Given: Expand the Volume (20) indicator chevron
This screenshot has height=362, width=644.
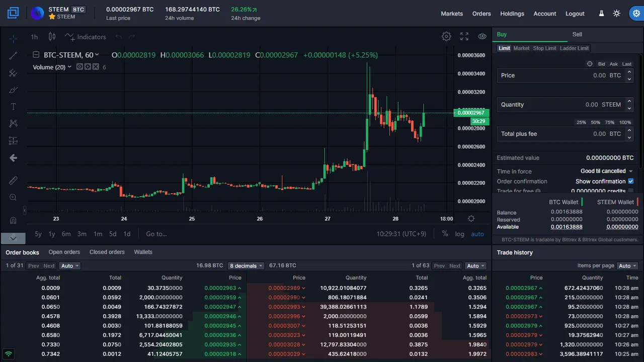Looking at the screenshot, I should (69, 67).
